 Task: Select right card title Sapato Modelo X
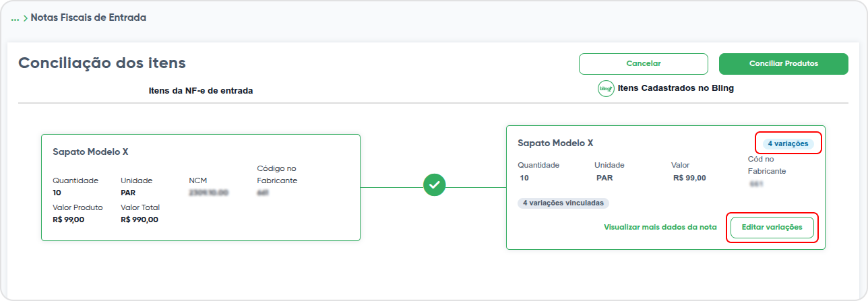(555, 143)
